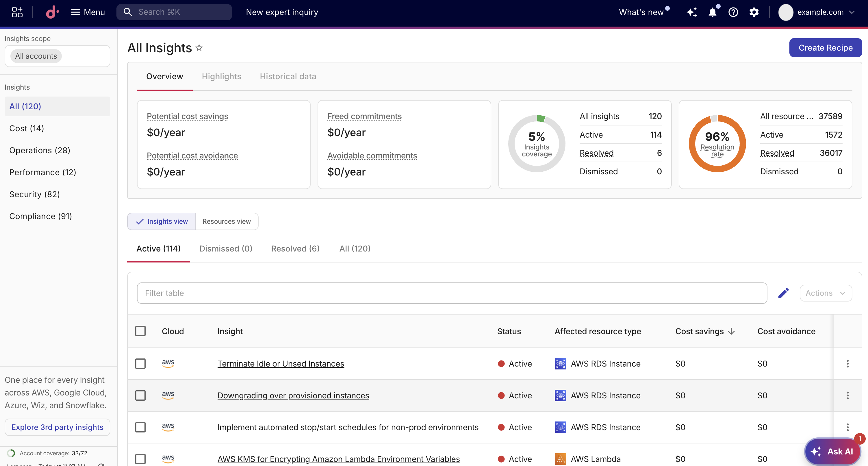This screenshot has height=466, width=868.
Task: Click the 5% Insights coverage donut chart
Action: [537, 144]
